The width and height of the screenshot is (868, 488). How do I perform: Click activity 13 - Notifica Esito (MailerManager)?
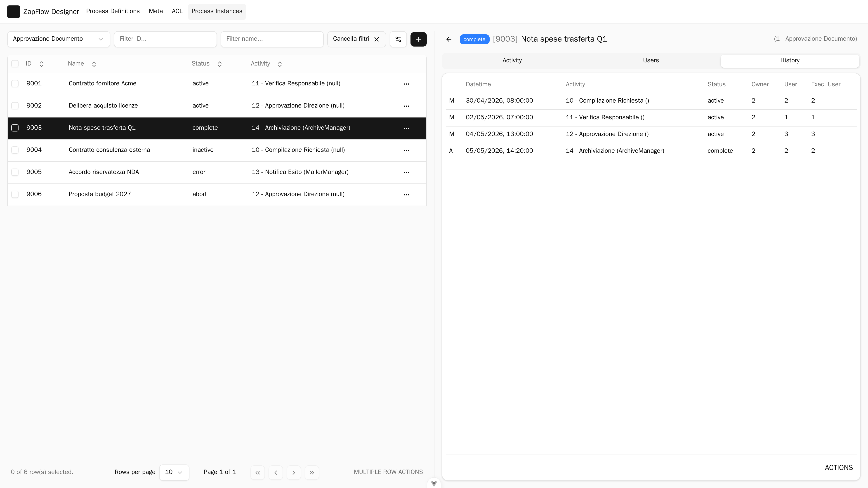coord(300,172)
